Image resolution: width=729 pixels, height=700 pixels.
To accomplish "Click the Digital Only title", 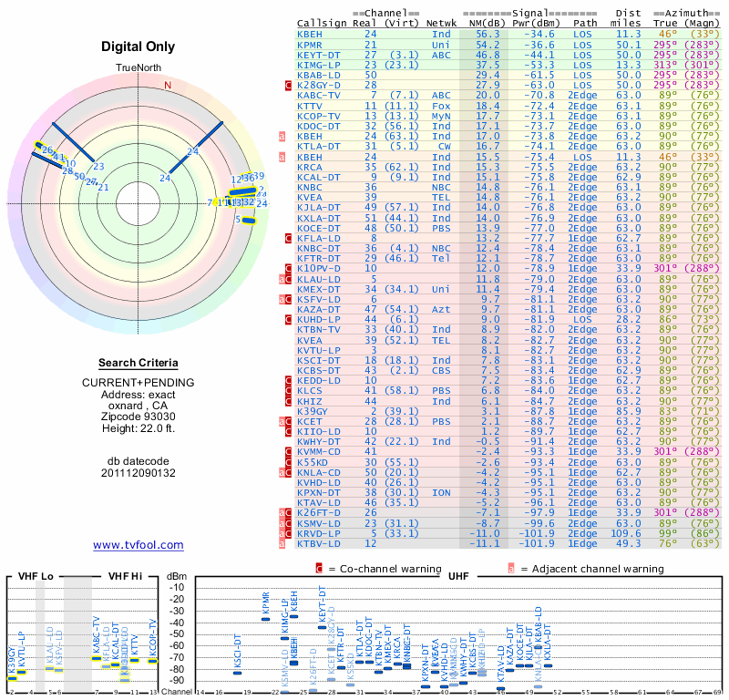I will click(x=139, y=46).
